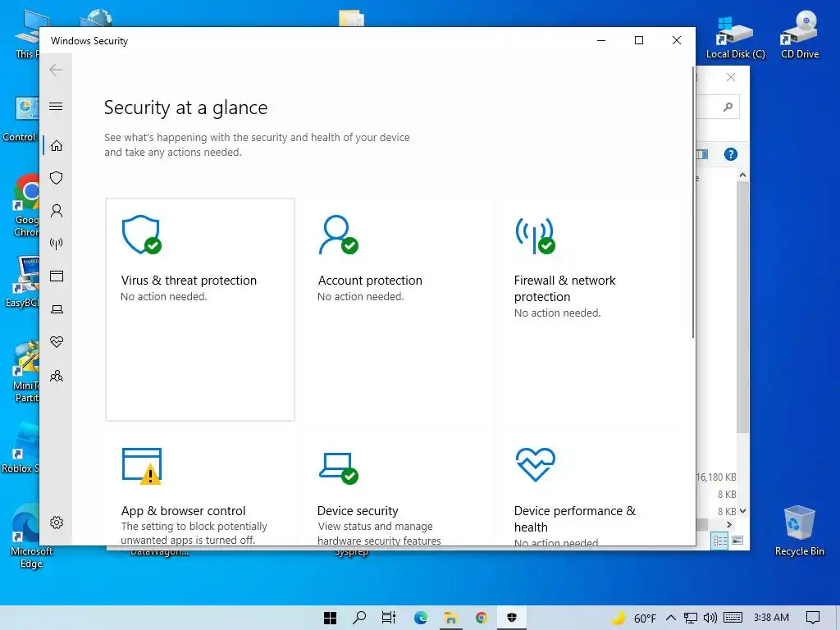Open weather widget showing 60°F
The height and width of the screenshot is (630, 840).
pyautogui.click(x=633, y=618)
